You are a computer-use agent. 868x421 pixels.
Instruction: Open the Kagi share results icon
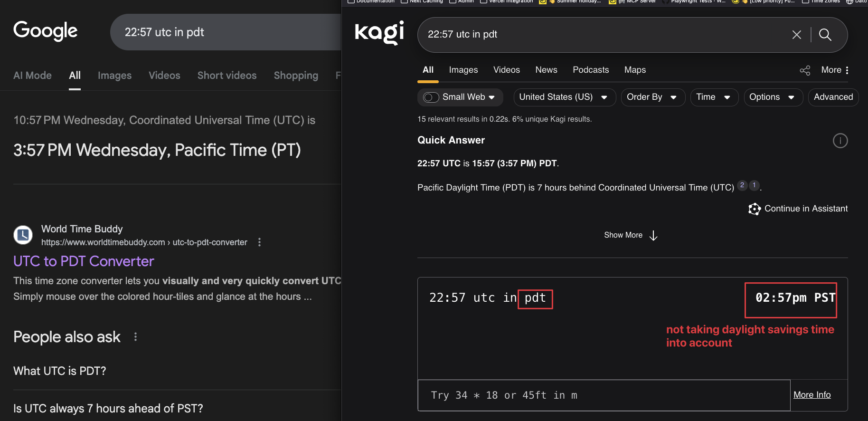click(x=805, y=70)
